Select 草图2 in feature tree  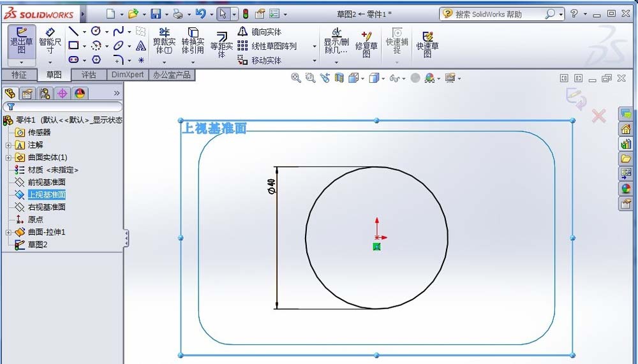[38, 245]
